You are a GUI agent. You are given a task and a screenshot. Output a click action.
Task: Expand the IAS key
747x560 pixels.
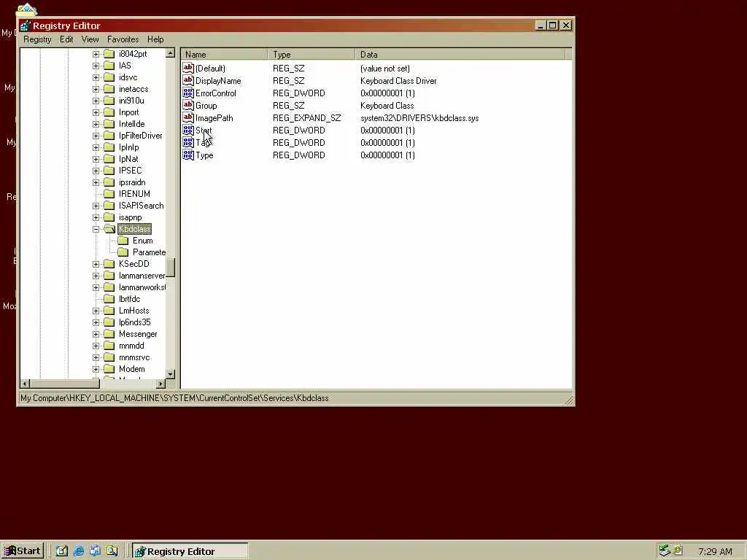96,66
